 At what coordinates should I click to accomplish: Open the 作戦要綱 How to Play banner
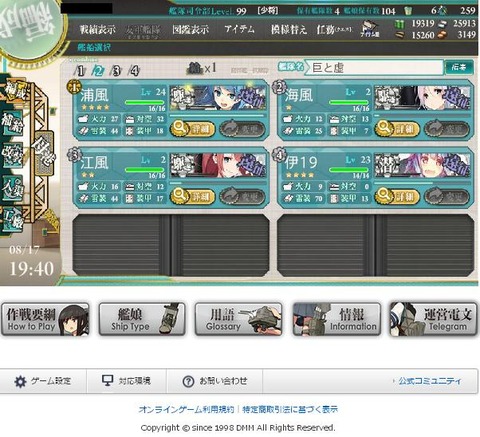pos(45,319)
